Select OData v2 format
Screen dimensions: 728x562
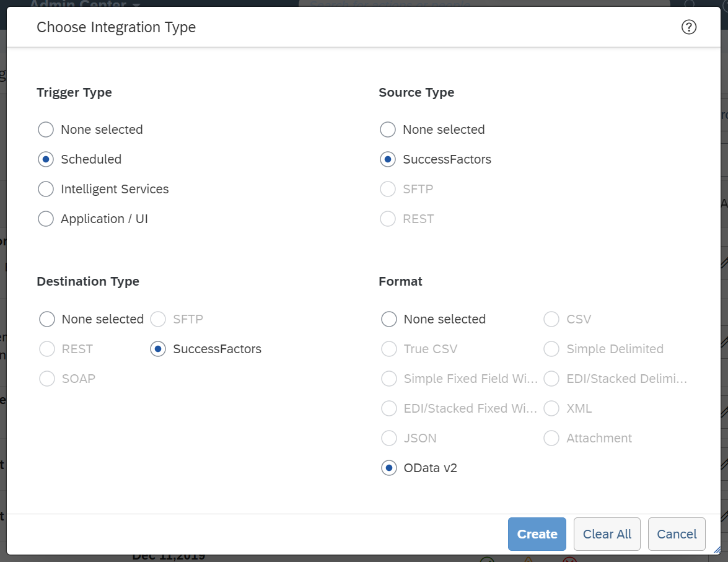(388, 468)
